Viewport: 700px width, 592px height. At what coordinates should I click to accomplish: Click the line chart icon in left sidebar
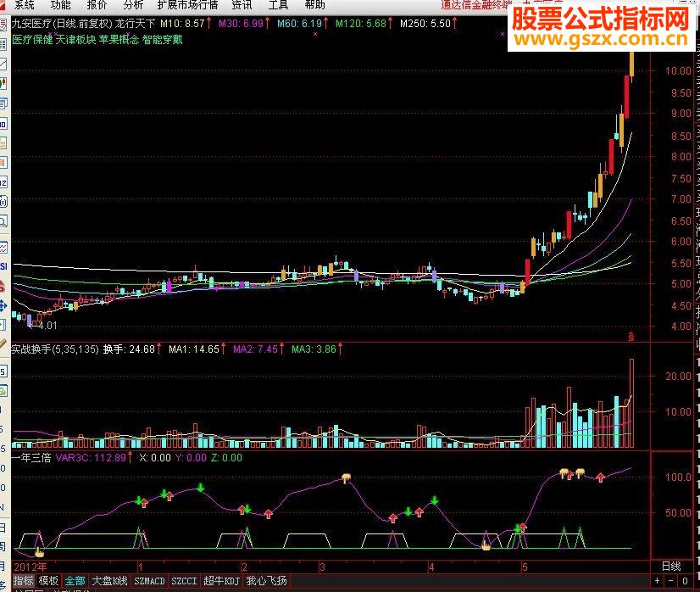click(x=3, y=64)
